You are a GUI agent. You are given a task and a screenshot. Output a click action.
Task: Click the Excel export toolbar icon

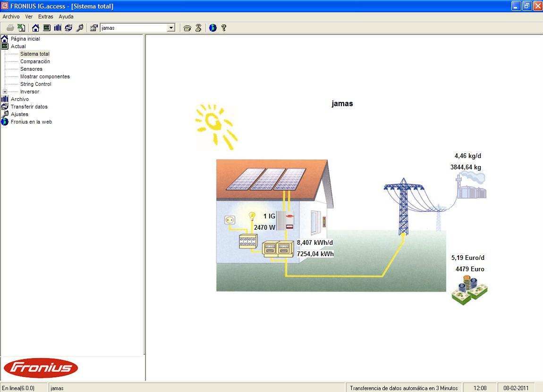click(21, 28)
